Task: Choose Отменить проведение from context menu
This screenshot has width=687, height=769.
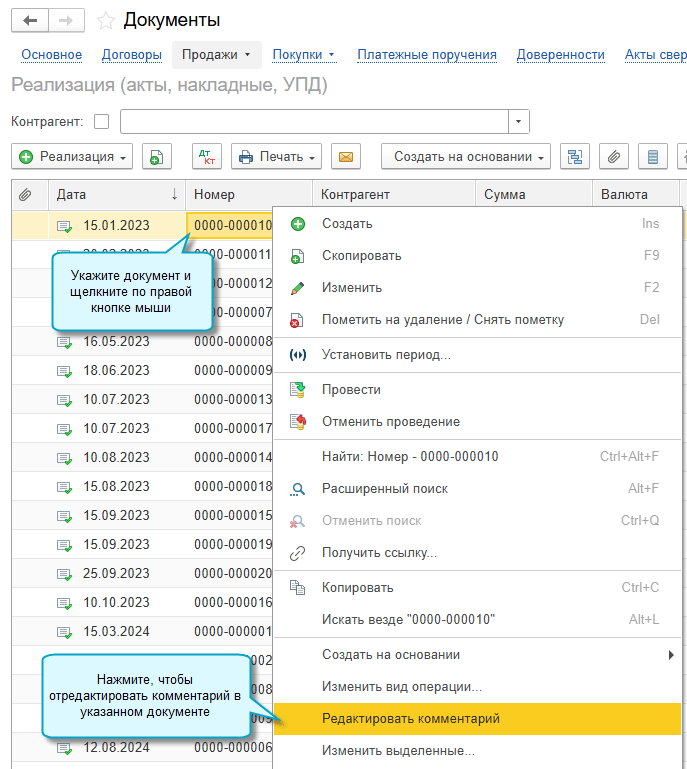Action: click(x=390, y=422)
